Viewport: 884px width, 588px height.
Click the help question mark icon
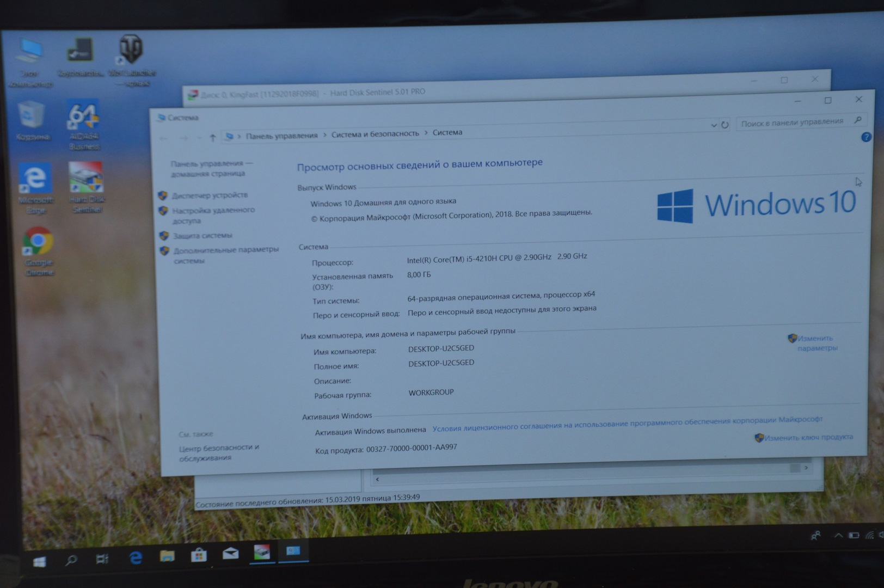point(866,137)
